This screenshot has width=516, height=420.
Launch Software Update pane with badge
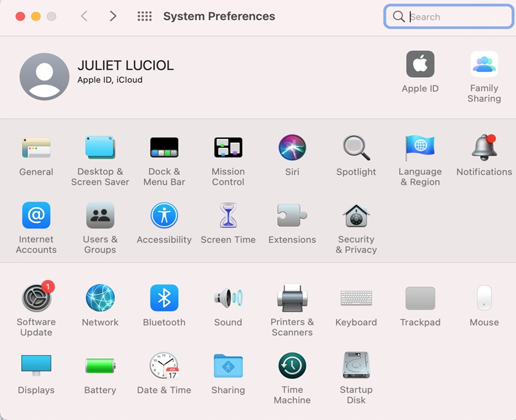pyautogui.click(x=37, y=297)
